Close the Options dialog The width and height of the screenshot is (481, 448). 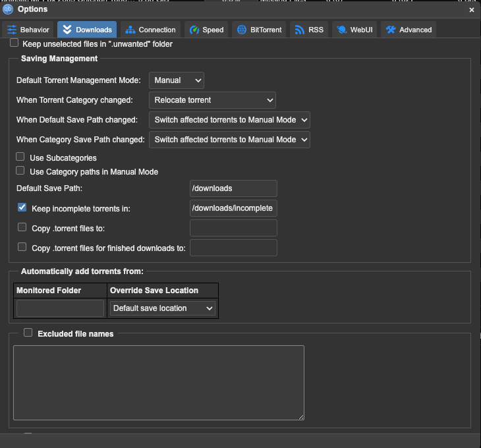(x=472, y=10)
